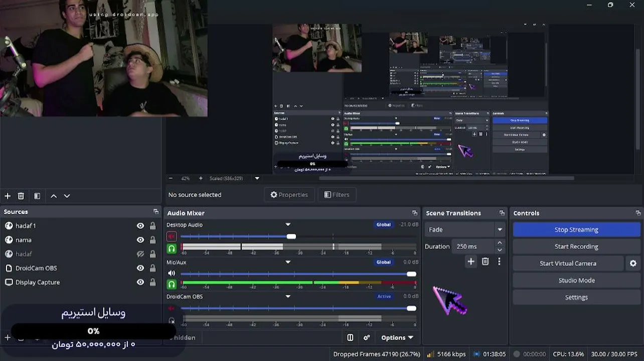The height and width of the screenshot is (361, 644).
Task: Click Stop Streaming button
Action: coord(576,230)
